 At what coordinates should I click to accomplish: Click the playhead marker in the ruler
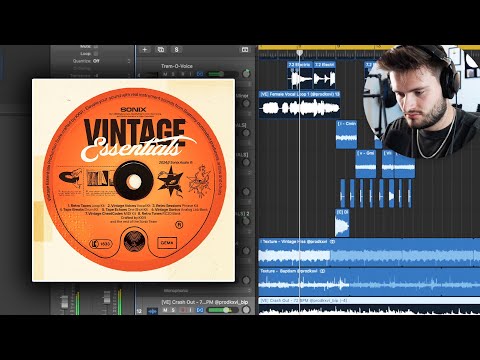click(x=300, y=53)
